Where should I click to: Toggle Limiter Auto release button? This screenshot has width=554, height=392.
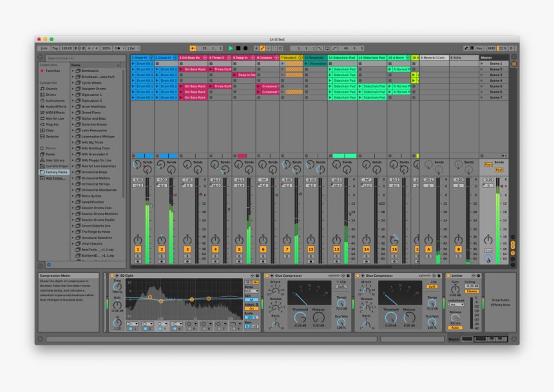pyautogui.click(x=455, y=328)
